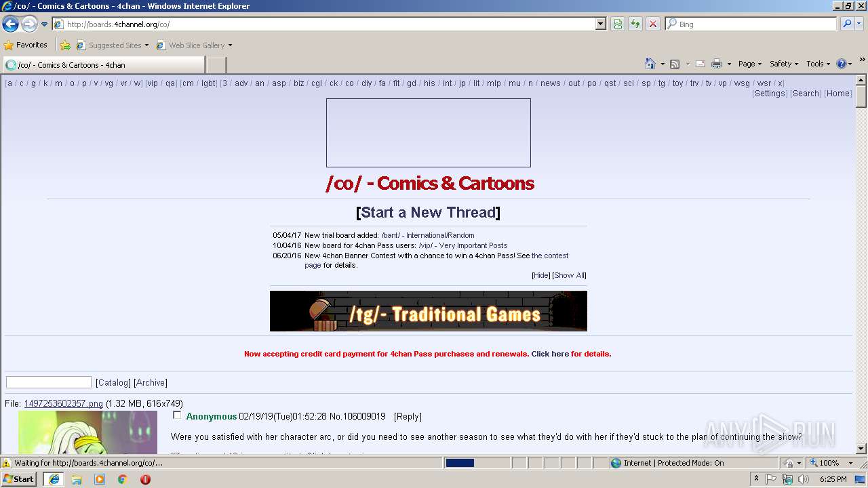Screen dimensions: 868x488
Task: Click the Action Center flag tray icon
Action: (x=772, y=479)
